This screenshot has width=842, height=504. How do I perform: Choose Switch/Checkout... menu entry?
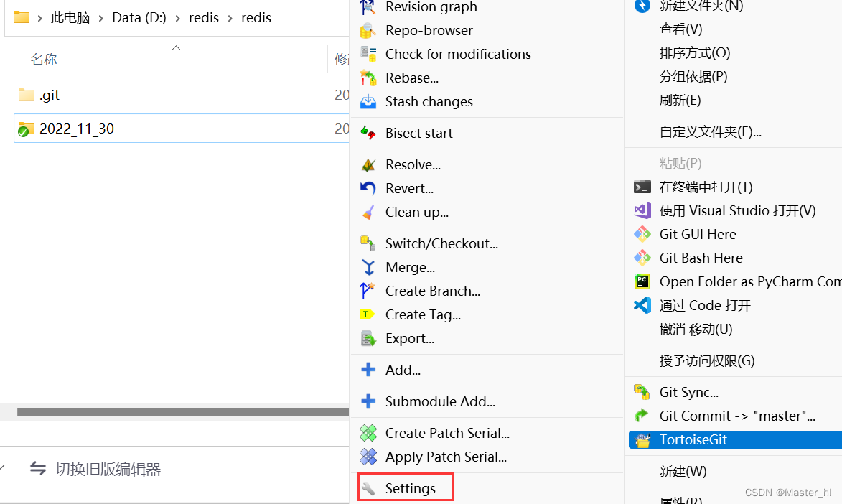click(487, 243)
